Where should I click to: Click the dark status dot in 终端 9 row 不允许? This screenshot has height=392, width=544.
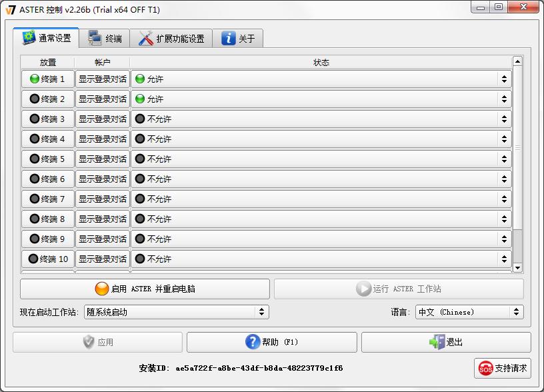pyautogui.click(x=140, y=239)
